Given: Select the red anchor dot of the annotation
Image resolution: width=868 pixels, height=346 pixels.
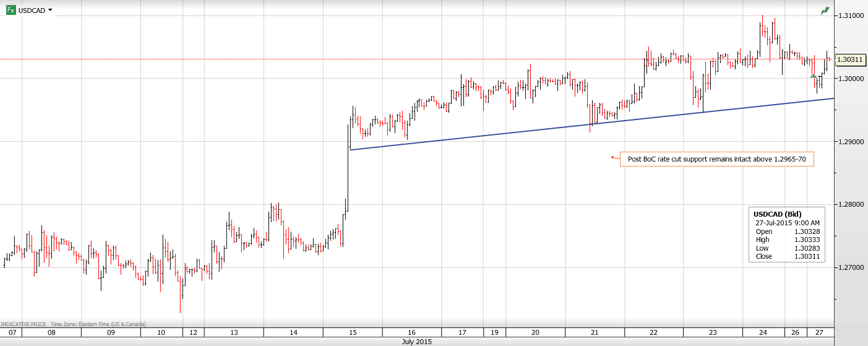Looking at the screenshot, I should (612, 158).
